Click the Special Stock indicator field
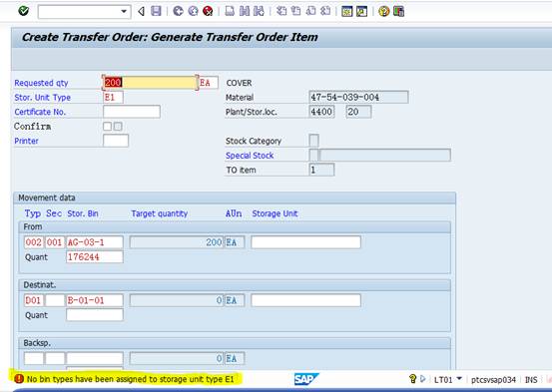Image resolution: width=552 pixels, height=392 pixels. pos(314,156)
